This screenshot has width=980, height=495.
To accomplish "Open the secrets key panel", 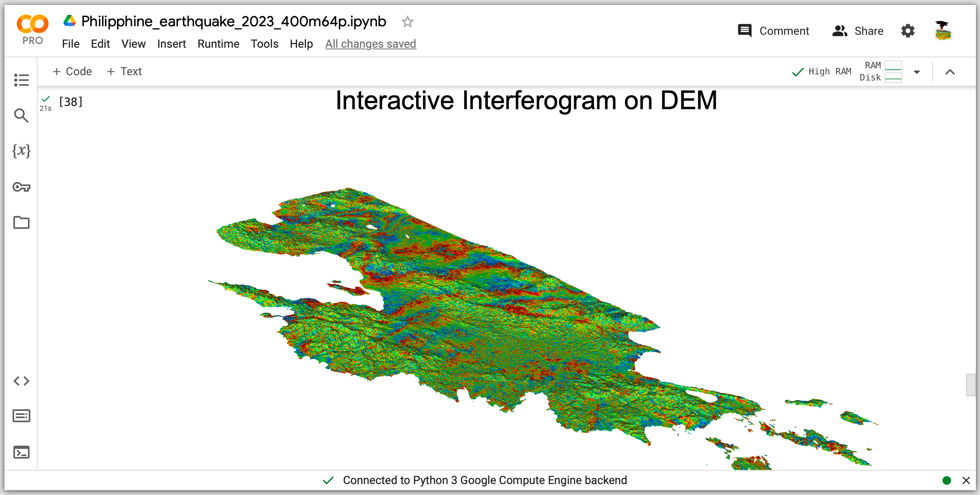I will [21, 187].
